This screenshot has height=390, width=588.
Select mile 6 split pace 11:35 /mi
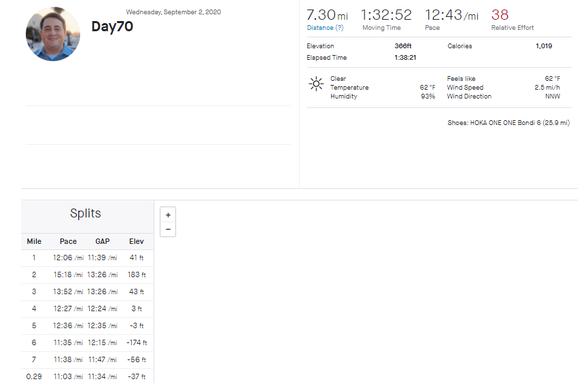click(68, 342)
